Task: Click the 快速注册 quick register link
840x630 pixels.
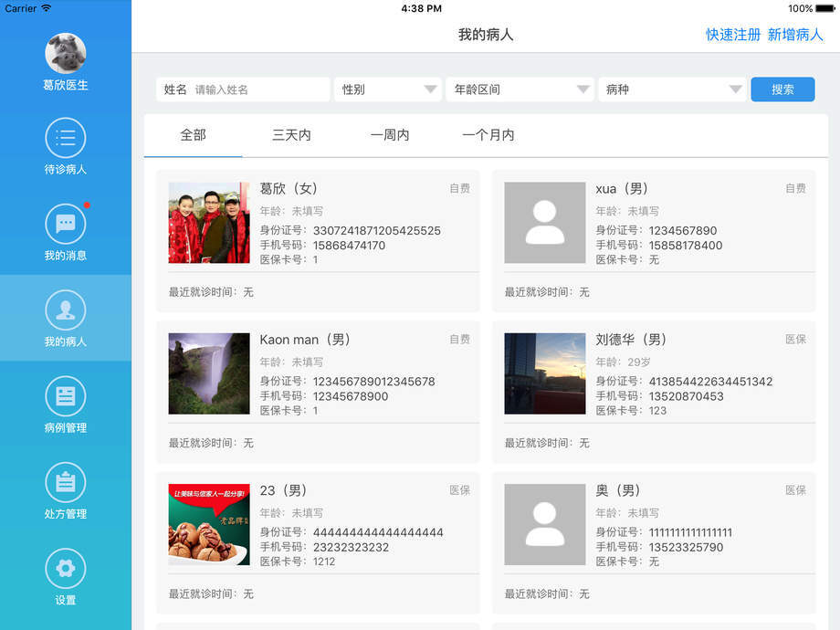Action: [x=732, y=35]
